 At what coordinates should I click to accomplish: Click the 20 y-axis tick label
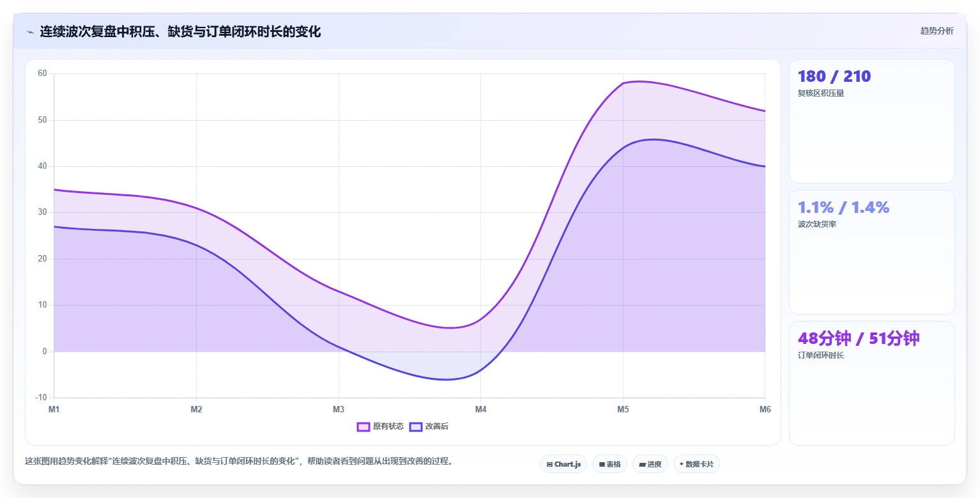pyautogui.click(x=43, y=259)
